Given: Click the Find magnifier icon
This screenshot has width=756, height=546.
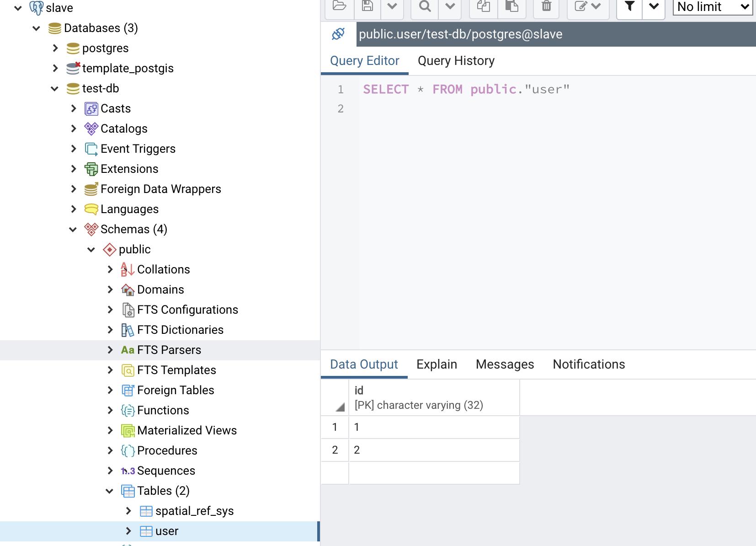Looking at the screenshot, I should pos(425,6).
